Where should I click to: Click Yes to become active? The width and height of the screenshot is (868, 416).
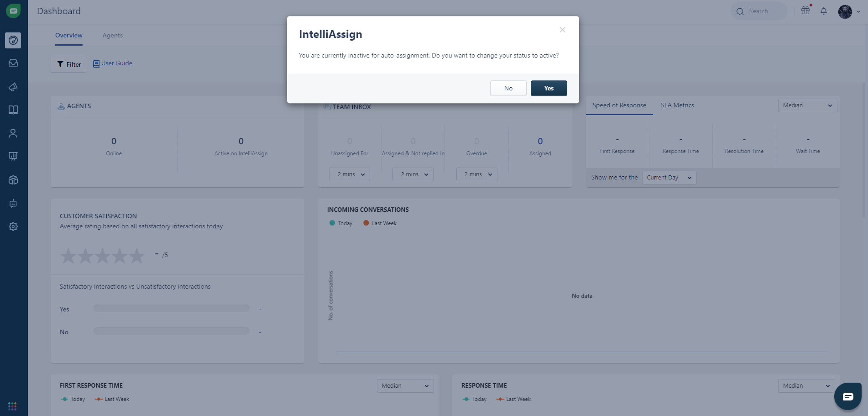coord(549,88)
